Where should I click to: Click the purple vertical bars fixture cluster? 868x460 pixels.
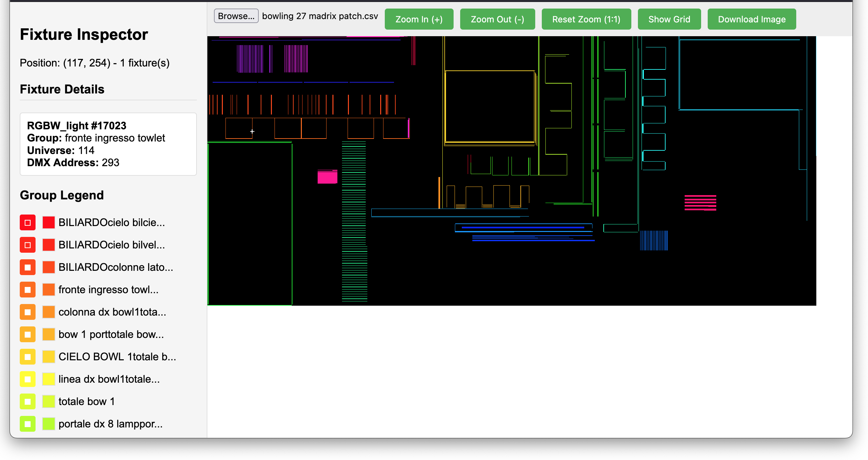coord(250,59)
